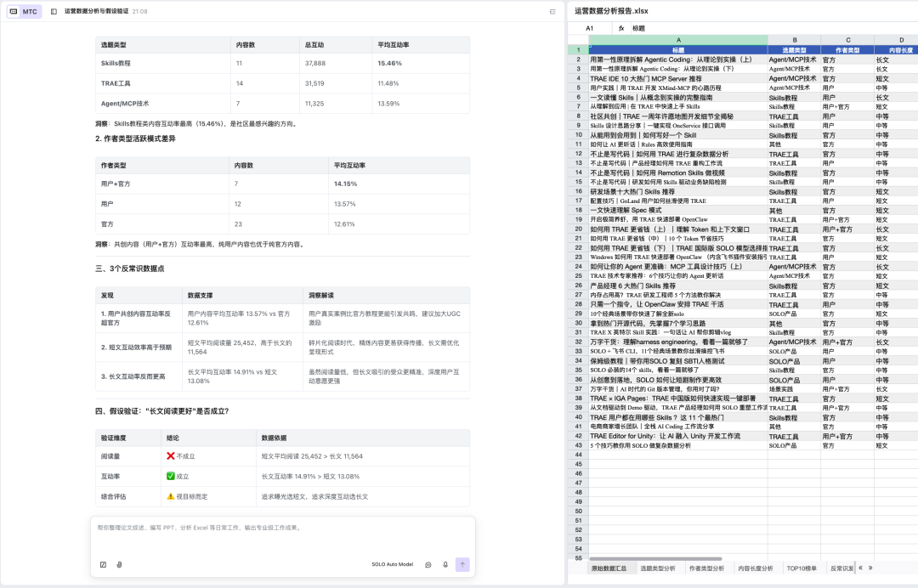This screenshot has width=918, height=588.
Task: Click the 运营数据分析报告.xlsx file title
Action: [611, 10]
